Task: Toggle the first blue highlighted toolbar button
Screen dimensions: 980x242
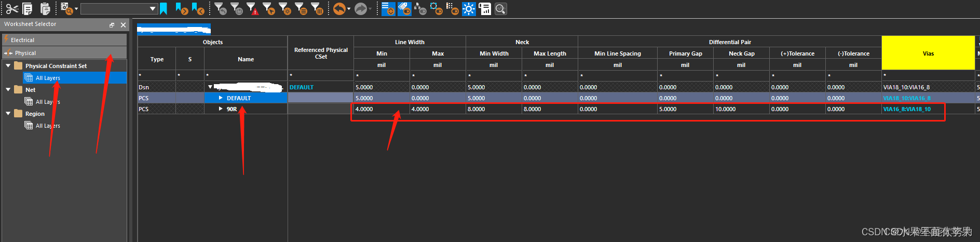Action: pos(388,9)
